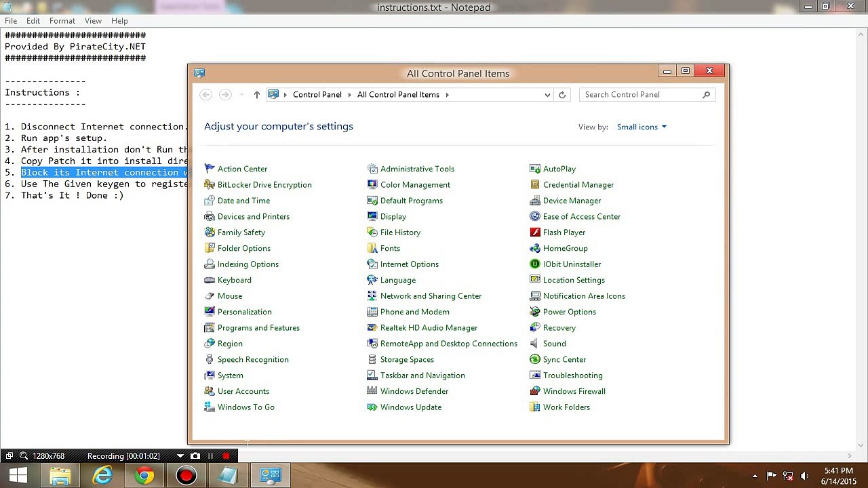Click the Action Center flag icon
Screen dimensions: 868x488
[210, 169]
